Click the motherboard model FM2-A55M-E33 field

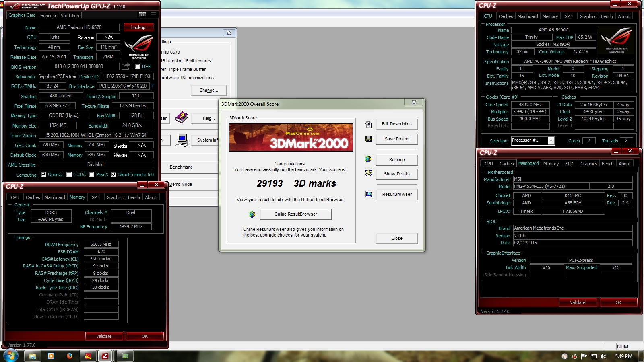551,186
